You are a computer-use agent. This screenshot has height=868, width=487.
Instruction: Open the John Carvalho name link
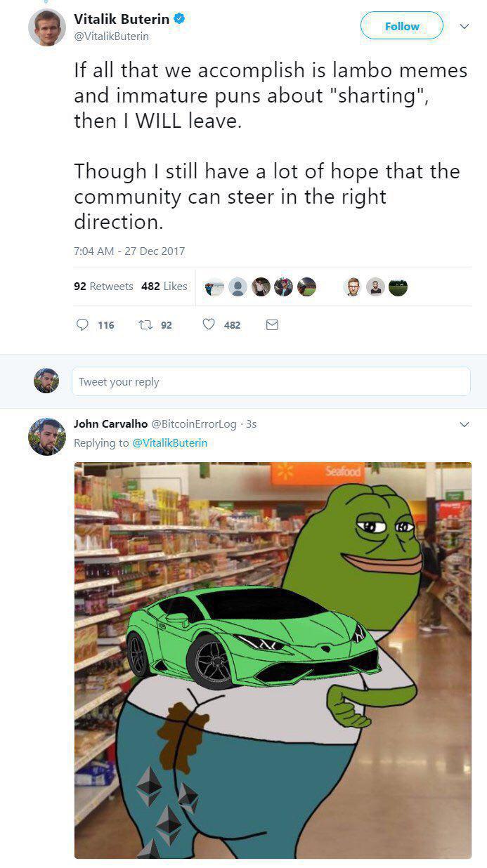[x=110, y=423]
